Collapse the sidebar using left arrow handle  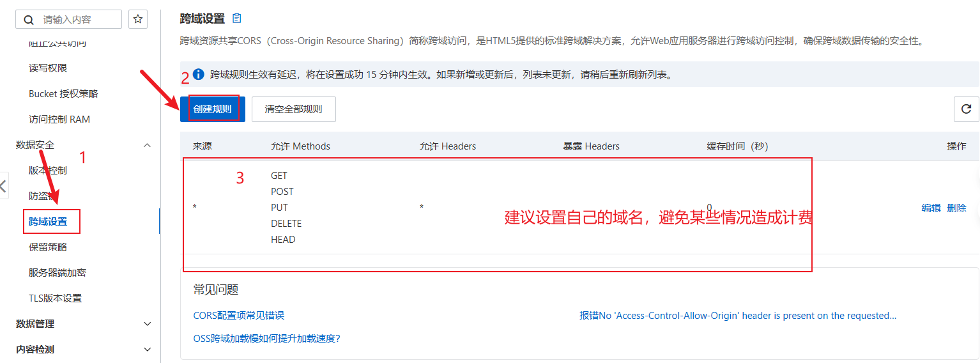pyautogui.click(x=4, y=187)
